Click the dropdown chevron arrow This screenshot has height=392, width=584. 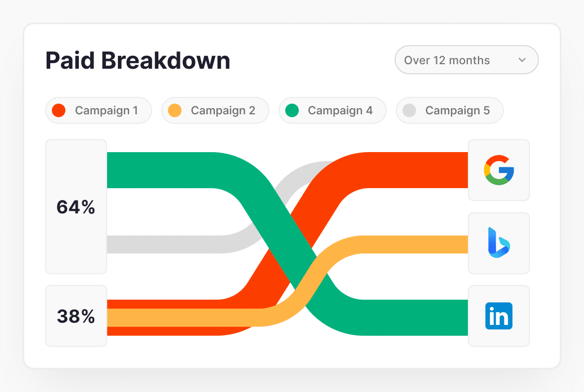tap(522, 60)
